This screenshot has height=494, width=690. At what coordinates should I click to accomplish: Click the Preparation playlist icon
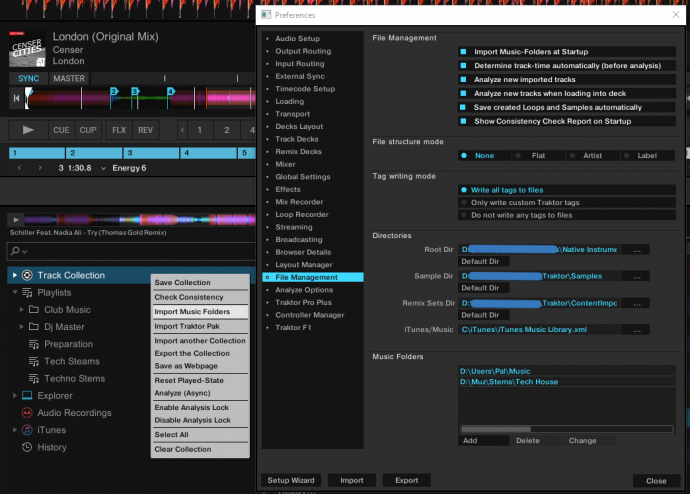point(34,344)
